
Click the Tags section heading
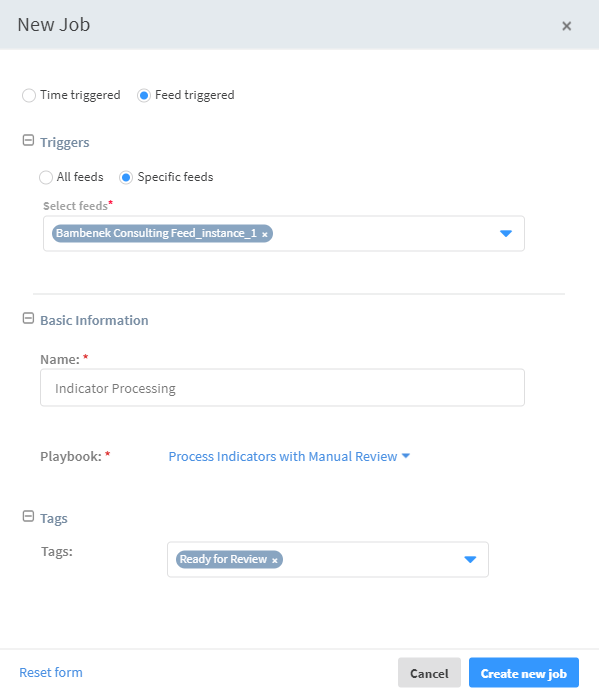click(x=54, y=518)
